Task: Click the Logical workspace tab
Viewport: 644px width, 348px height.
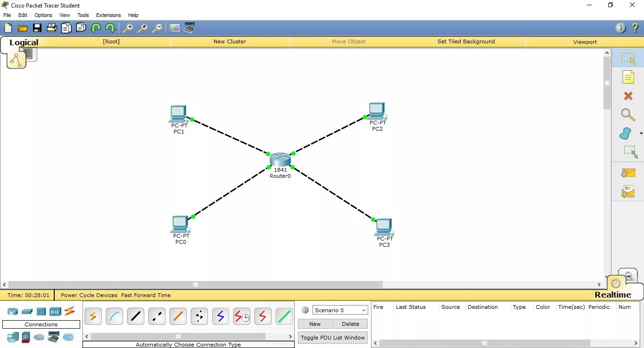Action: pyautogui.click(x=24, y=42)
